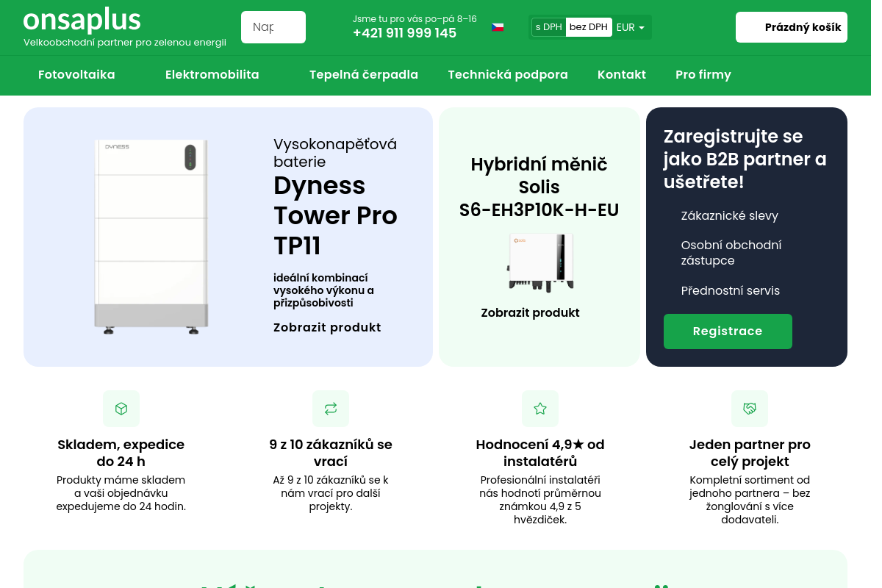
Task: Open the Technická podpora menu
Action: (x=508, y=74)
